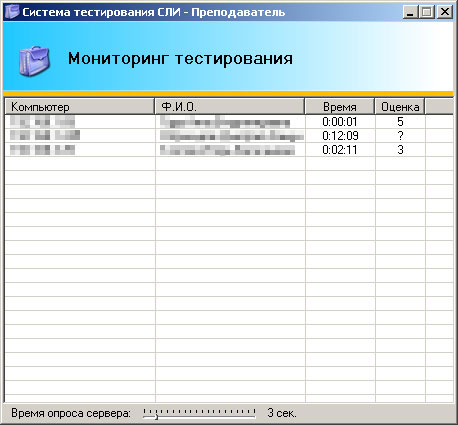The image size is (458, 425).
Task: Click the grade 5 cell
Action: [400, 122]
